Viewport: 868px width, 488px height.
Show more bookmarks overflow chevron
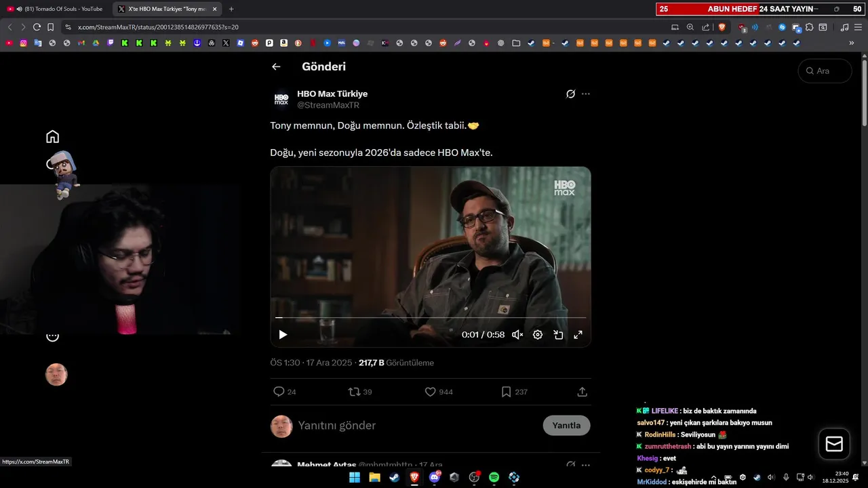tap(852, 43)
